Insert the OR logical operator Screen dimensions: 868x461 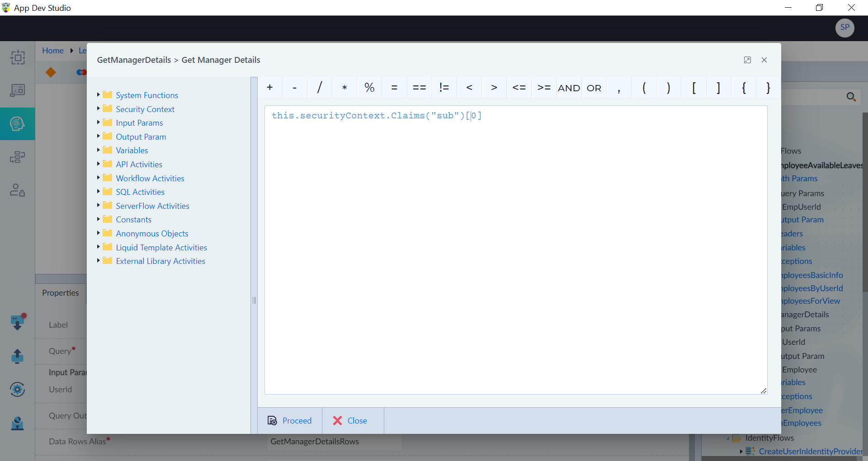click(x=594, y=88)
